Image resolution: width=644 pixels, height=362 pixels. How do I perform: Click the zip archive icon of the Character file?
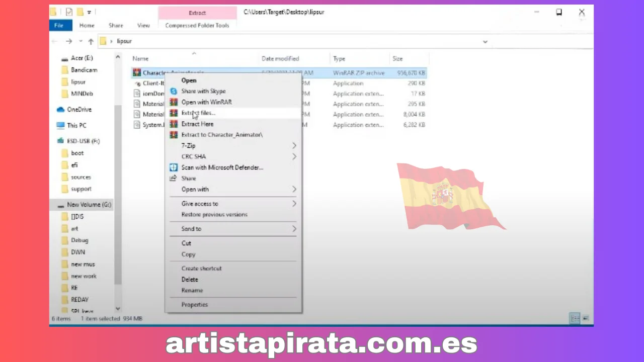click(137, 73)
